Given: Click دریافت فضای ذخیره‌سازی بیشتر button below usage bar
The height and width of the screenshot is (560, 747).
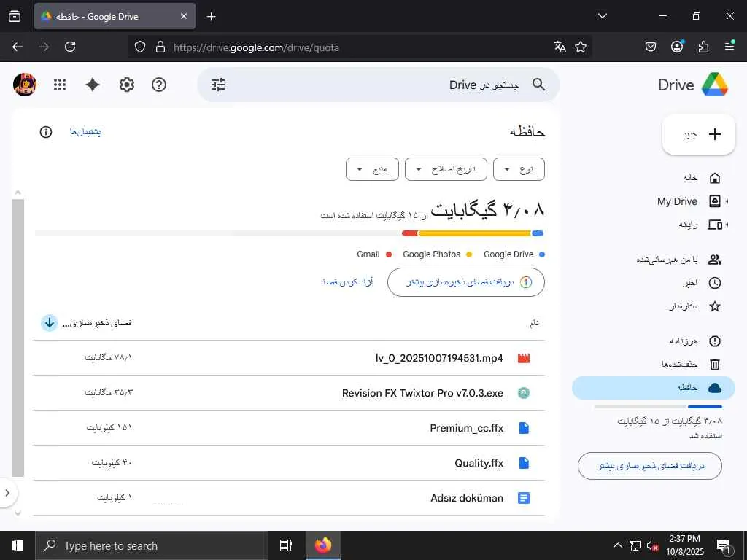Looking at the screenshot, I should 466,282.
